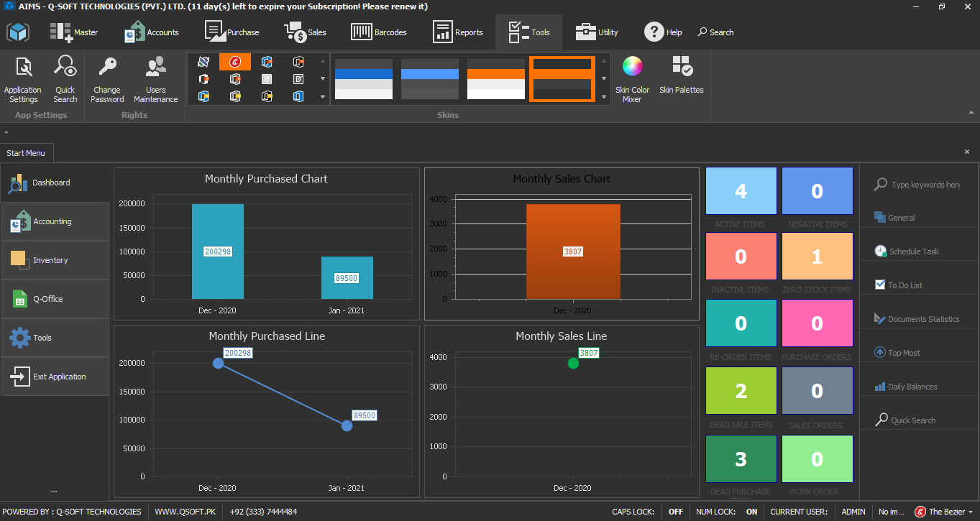Open the Zero Stock Items tile
Viewport: 980px width, 521px height.
point(818,257)
